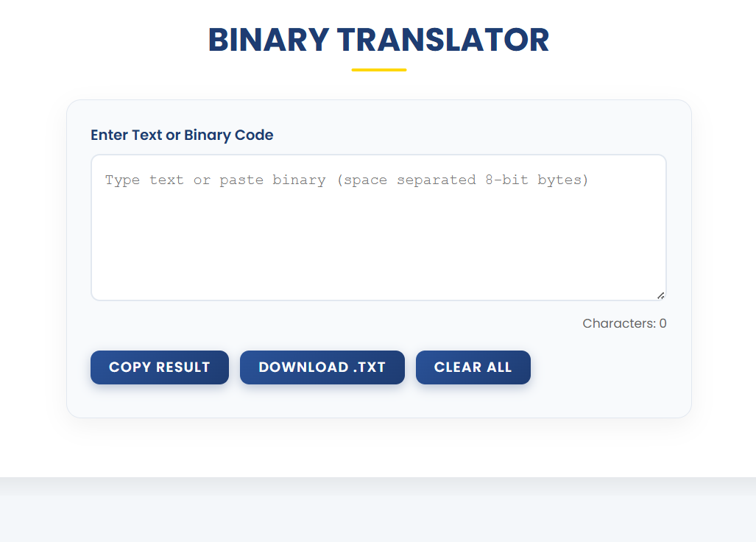Click near the character count indicator
756x542 pixels.
tap(623, 323)
